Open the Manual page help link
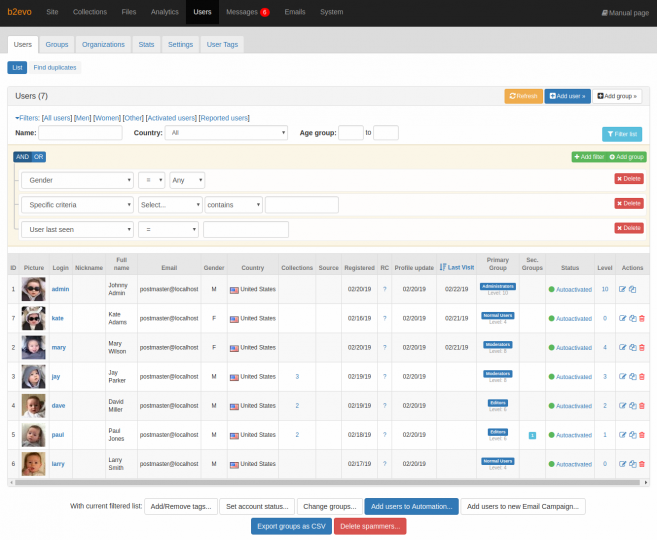 [625, 13]
